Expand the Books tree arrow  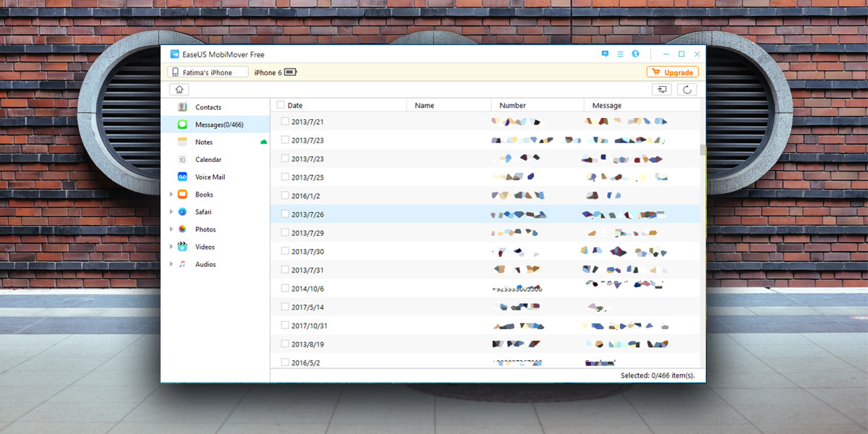pyautogui.click(x=171, y=195)
